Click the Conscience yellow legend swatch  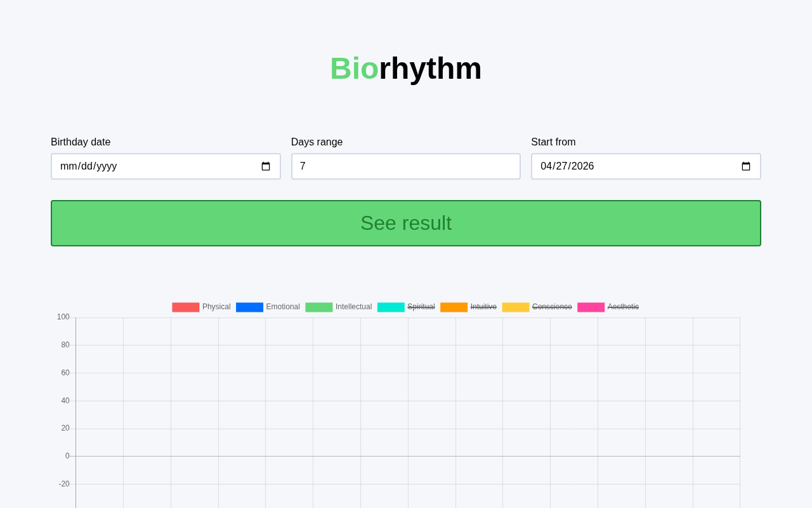click(x=515, y=307)
